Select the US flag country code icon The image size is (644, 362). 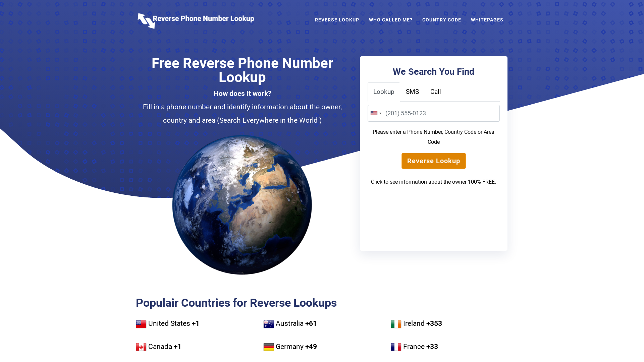coord(374,113)
